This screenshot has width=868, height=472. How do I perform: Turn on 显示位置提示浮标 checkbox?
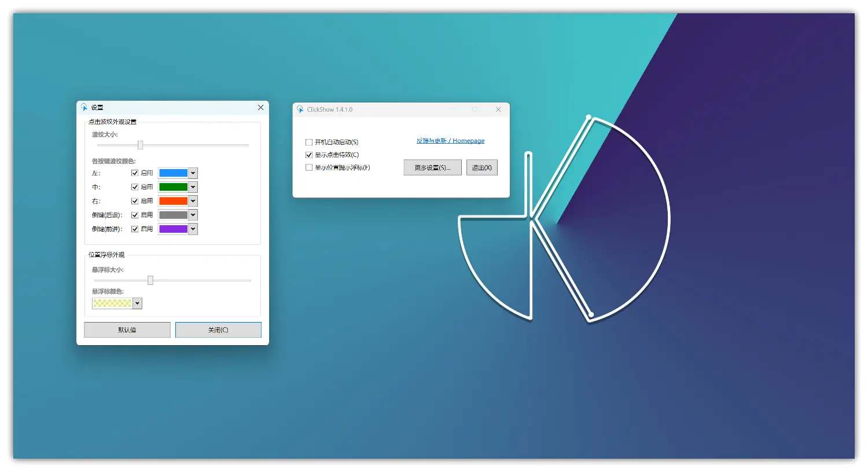[x=309, y=168]
